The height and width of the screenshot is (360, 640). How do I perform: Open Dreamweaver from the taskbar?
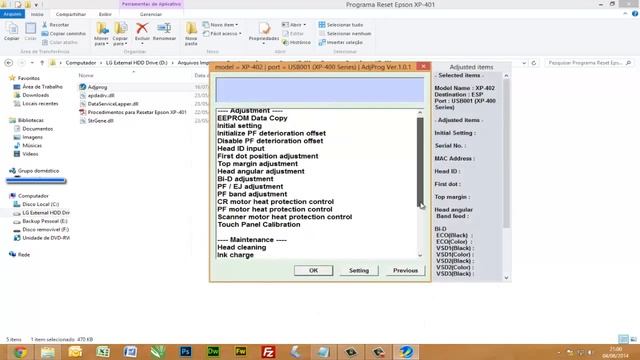[x=213, y=352]
